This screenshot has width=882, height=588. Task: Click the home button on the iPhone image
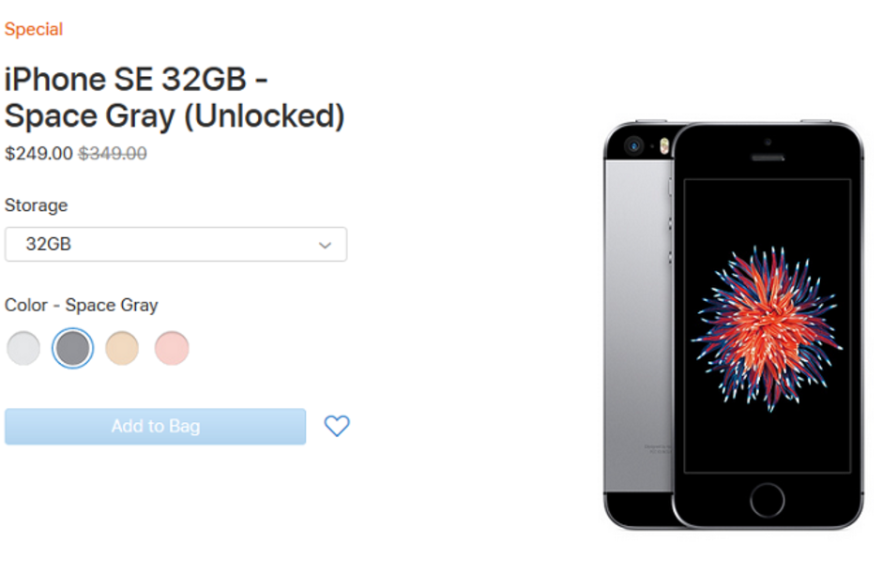tap(767, 500)
